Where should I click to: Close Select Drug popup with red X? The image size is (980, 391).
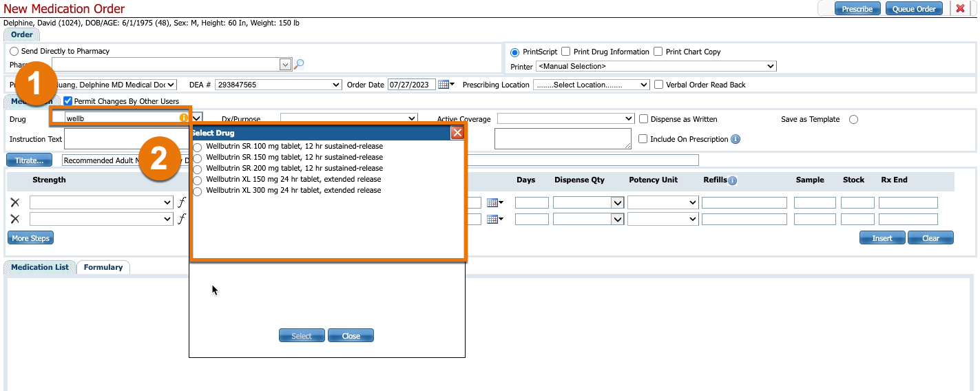coord(457,133)
